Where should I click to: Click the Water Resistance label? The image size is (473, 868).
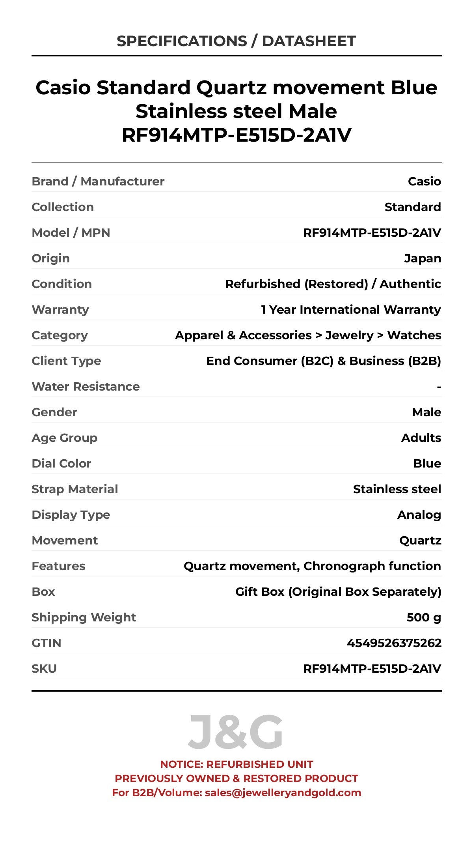(x=86, y=387)
